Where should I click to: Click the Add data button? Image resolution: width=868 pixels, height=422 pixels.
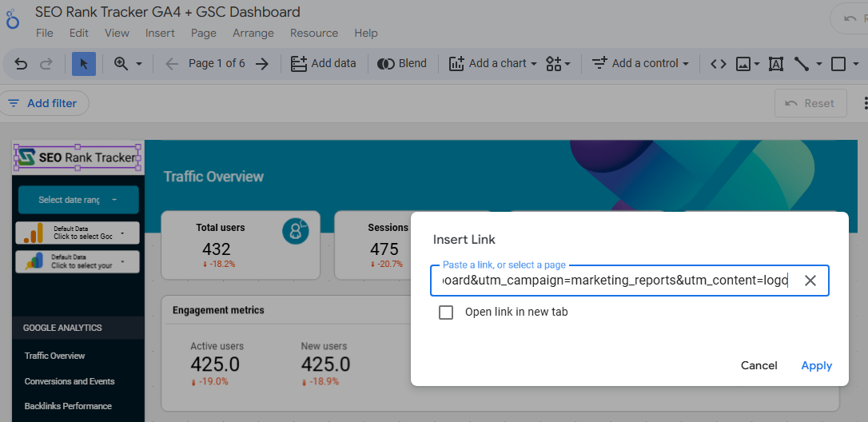click(x=324, y=64)
